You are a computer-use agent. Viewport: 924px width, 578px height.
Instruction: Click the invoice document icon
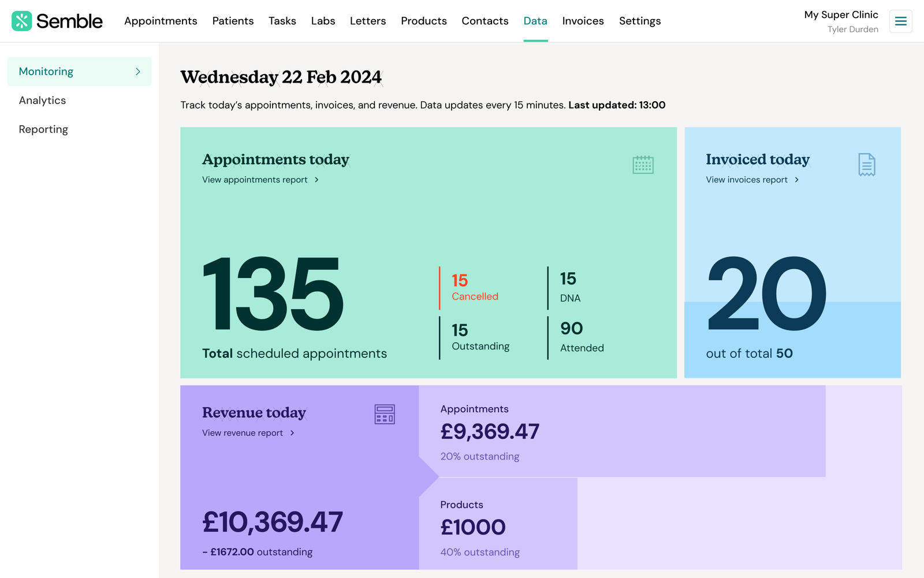pos(866,165)
